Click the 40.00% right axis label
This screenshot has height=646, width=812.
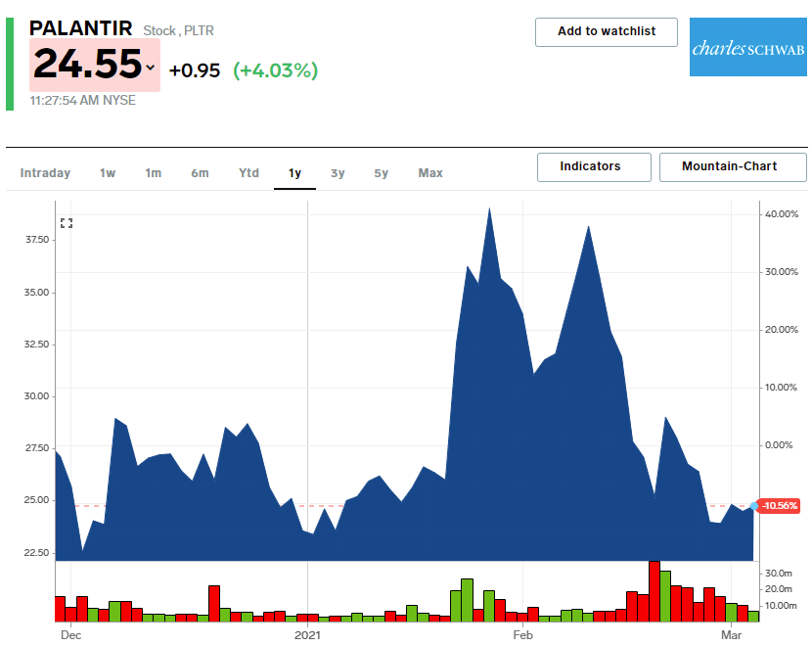782,214
